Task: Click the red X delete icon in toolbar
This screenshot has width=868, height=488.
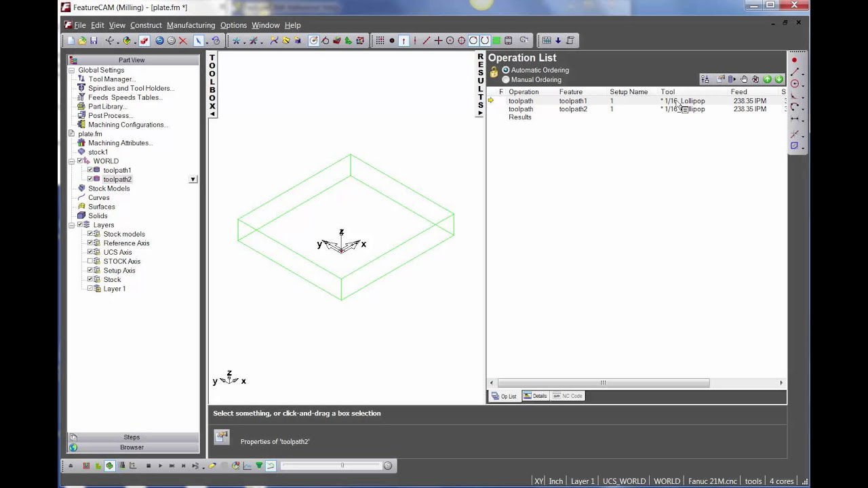Action: (x=183, y=41)
